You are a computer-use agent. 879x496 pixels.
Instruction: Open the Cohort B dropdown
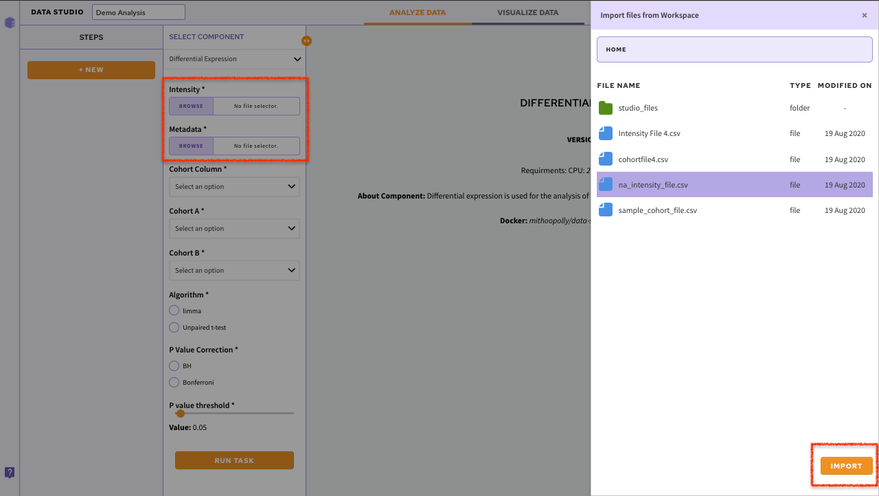click(234, 270)
